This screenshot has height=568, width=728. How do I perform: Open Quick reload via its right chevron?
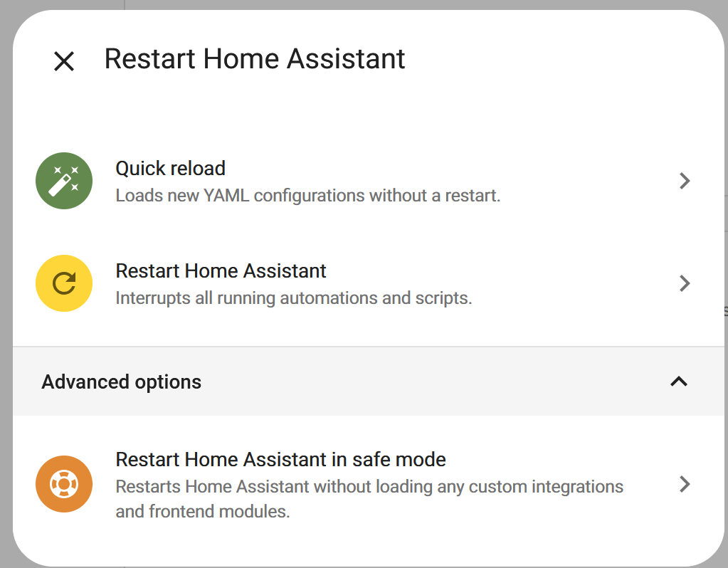(685, 181)
